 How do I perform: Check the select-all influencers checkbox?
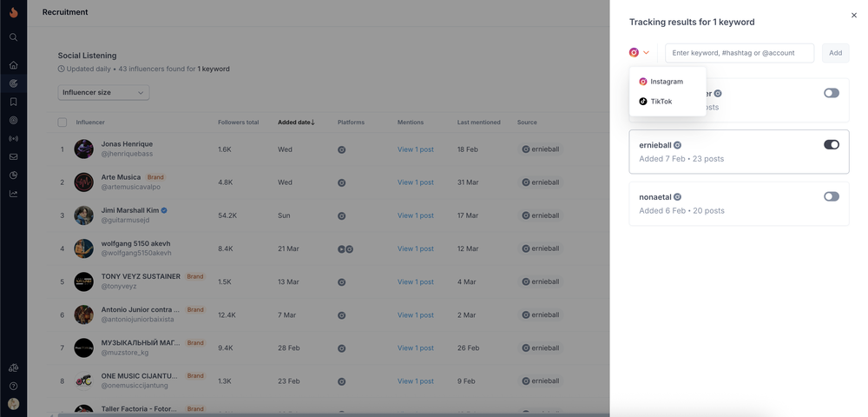62,122
